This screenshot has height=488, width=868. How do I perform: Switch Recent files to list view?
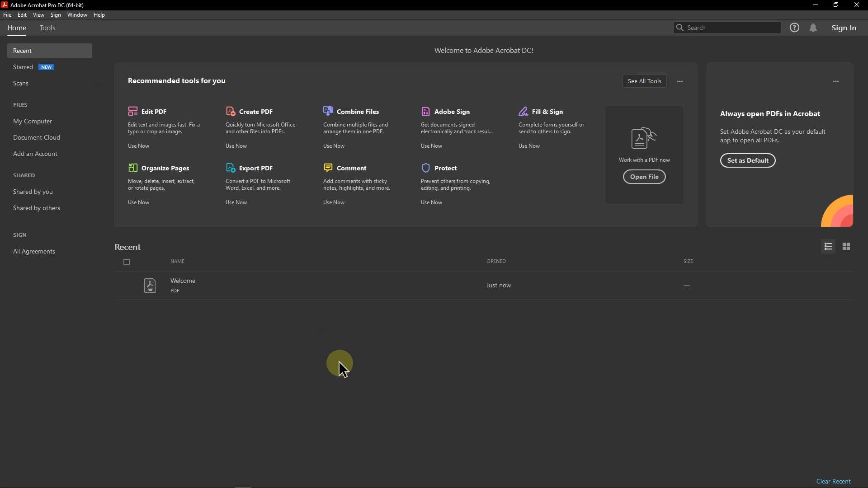[828, 246]
